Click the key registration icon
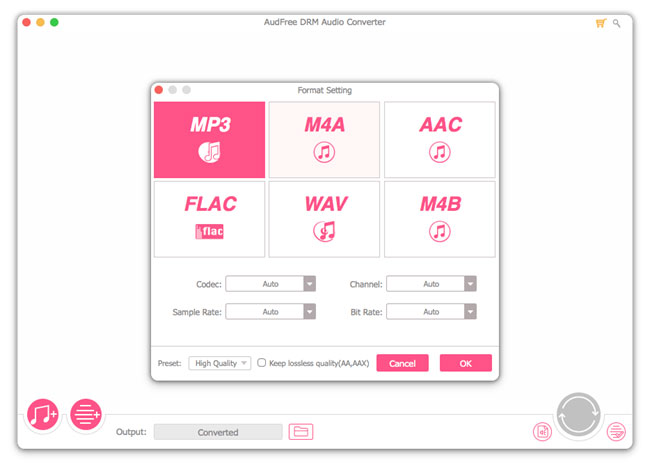 point(616,23)
